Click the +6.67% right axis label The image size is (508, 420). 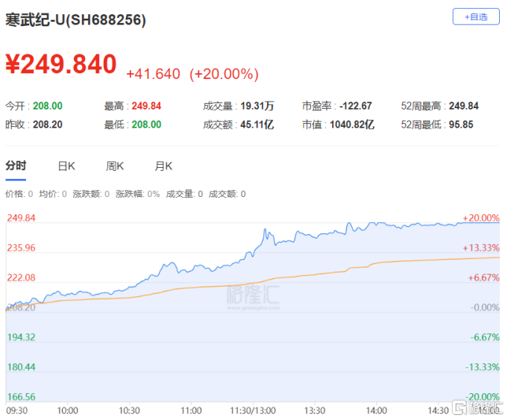click(x=483, y=278)
